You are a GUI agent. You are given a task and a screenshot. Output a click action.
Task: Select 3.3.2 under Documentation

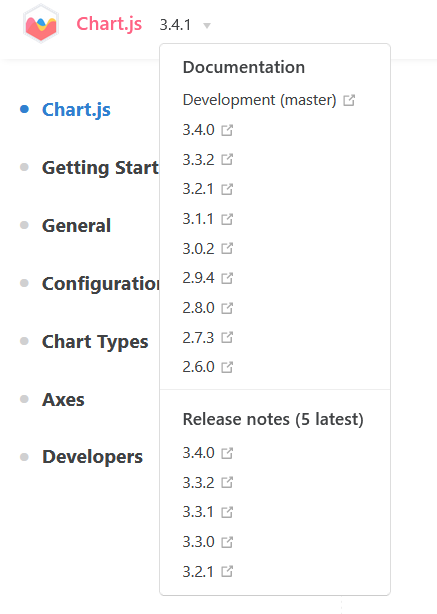click(199, 159)
